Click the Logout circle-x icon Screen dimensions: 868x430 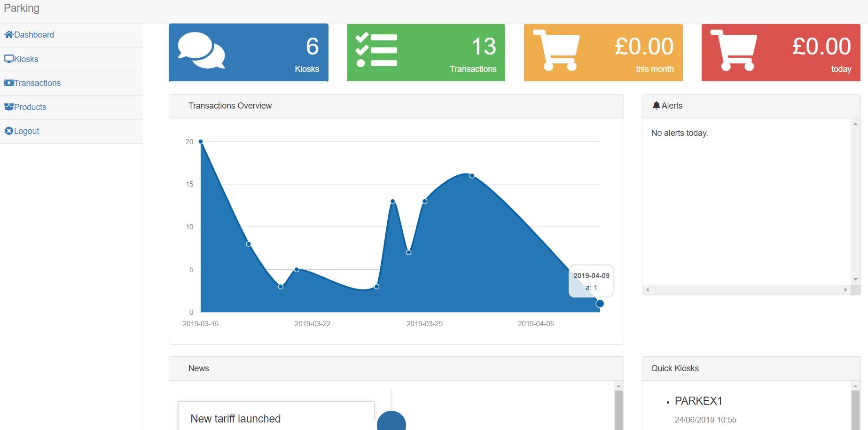(9, 131)
